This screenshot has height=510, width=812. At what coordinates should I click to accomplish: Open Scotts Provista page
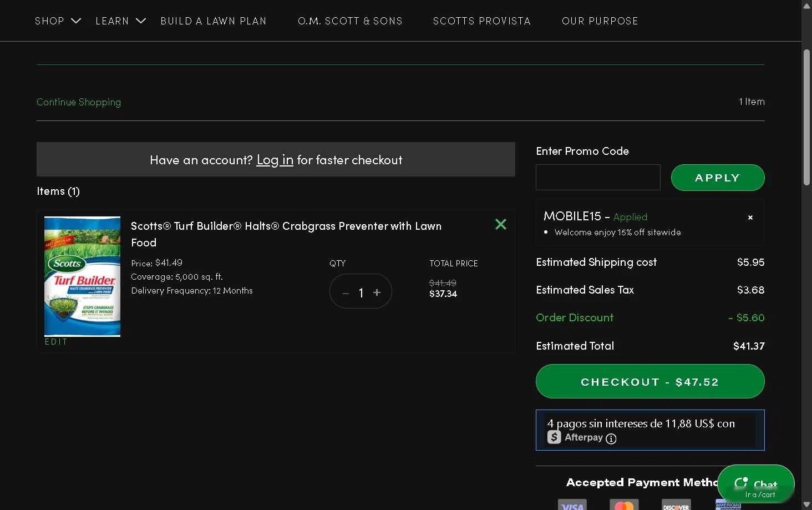(x=481, y=21)
